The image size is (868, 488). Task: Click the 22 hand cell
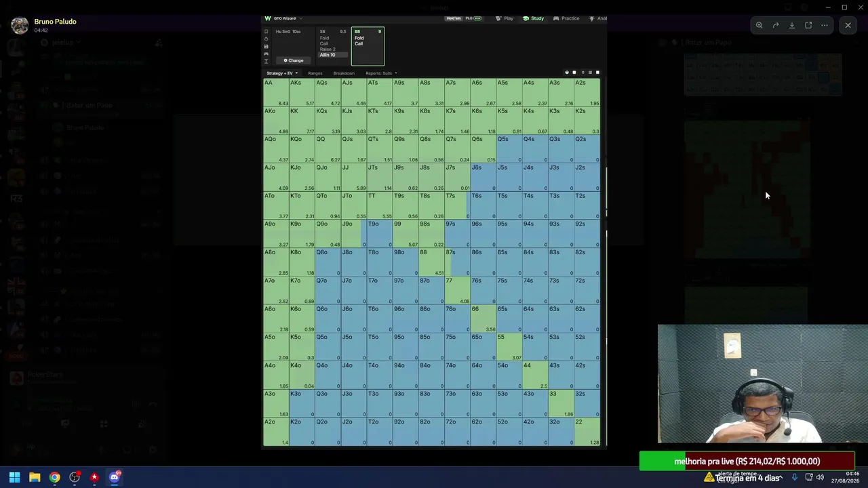(x=587, y=432)
